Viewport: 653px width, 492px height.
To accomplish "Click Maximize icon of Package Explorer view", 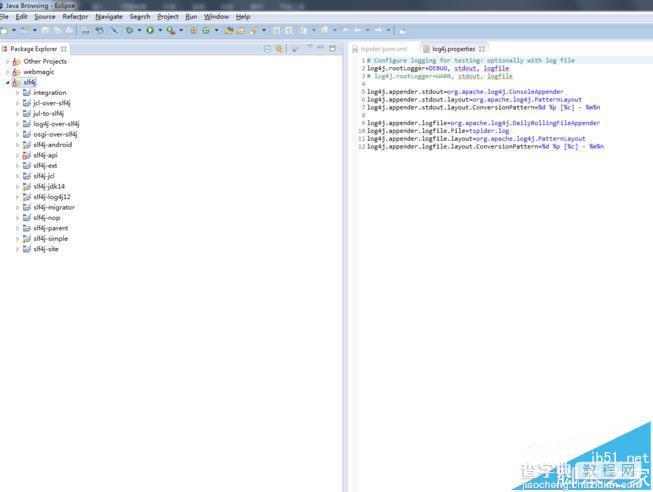I will (332, 48).
